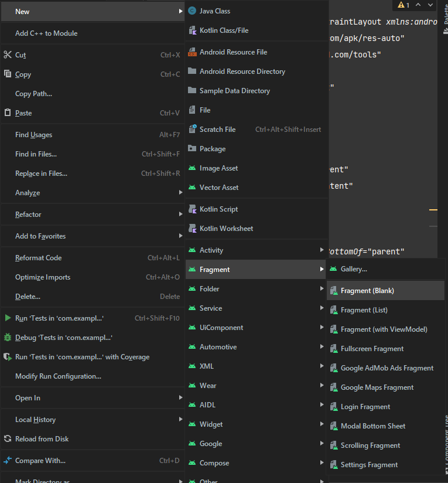Screen dimensions: 448x483
Task: Expand the Folder submenu arrow
Action: click(x=322, y=288)
